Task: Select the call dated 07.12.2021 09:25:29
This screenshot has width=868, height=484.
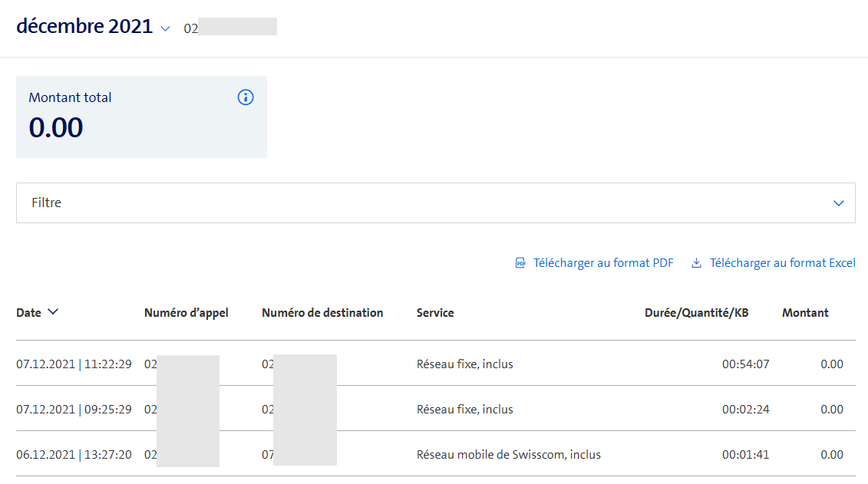Action: pyautogui.click(x=74, y=410)
